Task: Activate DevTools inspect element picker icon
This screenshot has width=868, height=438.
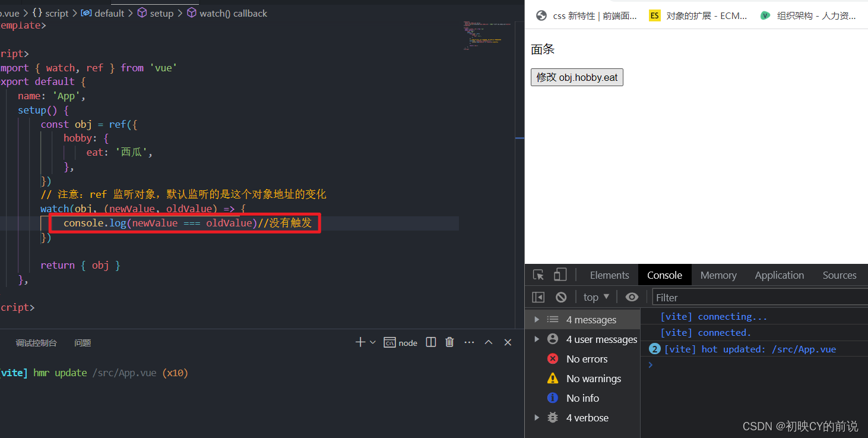Action: click(x=538, y=275)
